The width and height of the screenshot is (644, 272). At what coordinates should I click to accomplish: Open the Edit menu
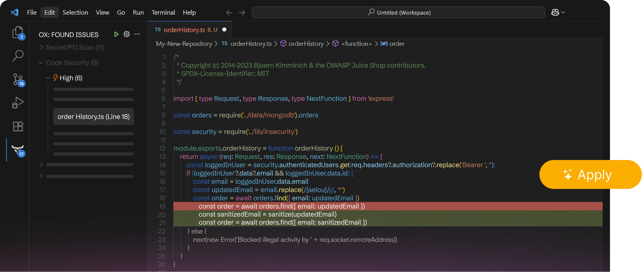click(49, 12)
